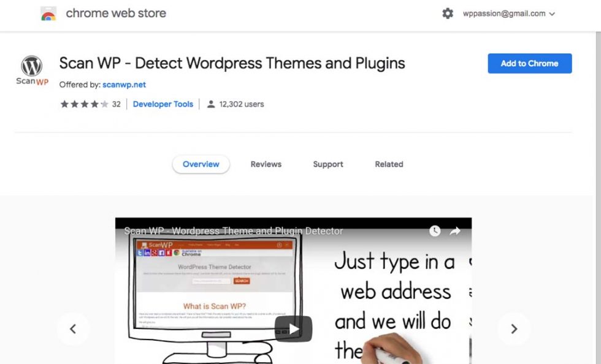Click the left carousel arrow
Image resolution: width=601 pixels, height=364 pixels.
pos(74,329)
